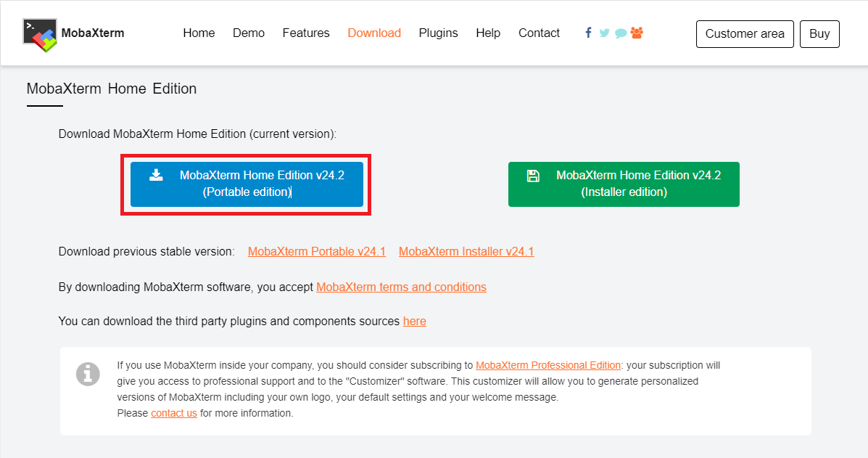This screenshot has height=458, width=868.
Task: Select the Download menu item
Action: pyautogui.click(x=374, y=33)
